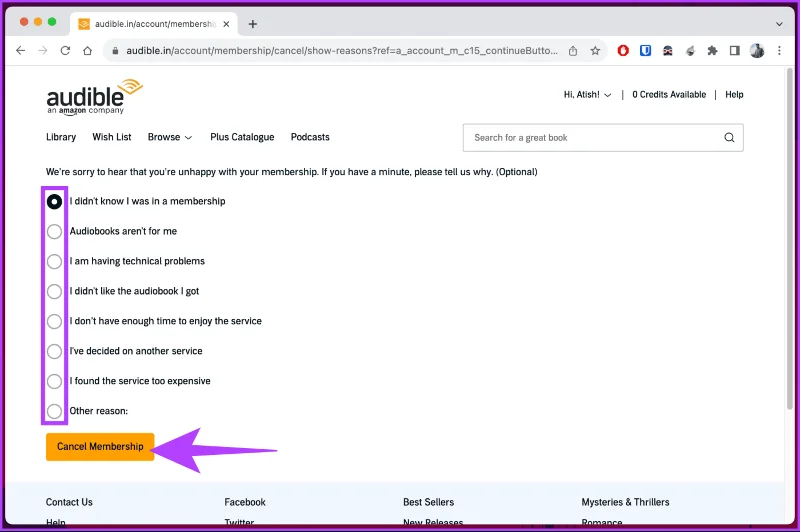The image size is (800, 532).
Task: Open the grey rocket extension icon
Action: tap(690, 50)
